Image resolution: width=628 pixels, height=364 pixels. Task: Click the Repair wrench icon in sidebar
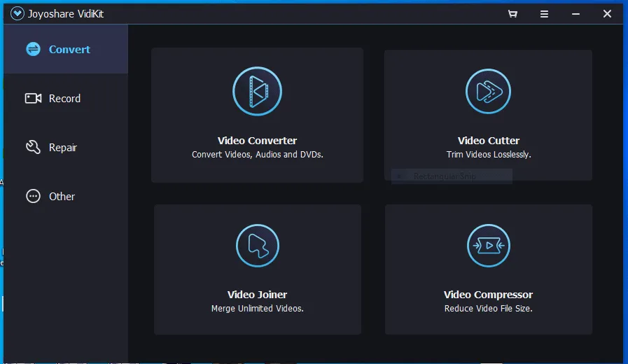(33, 148)
